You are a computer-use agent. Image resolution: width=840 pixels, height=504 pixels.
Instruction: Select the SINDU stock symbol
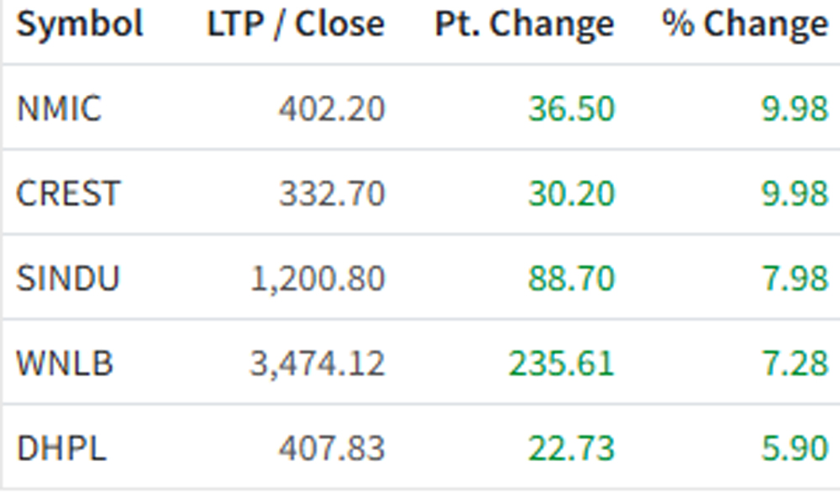(x=68, y=278)
